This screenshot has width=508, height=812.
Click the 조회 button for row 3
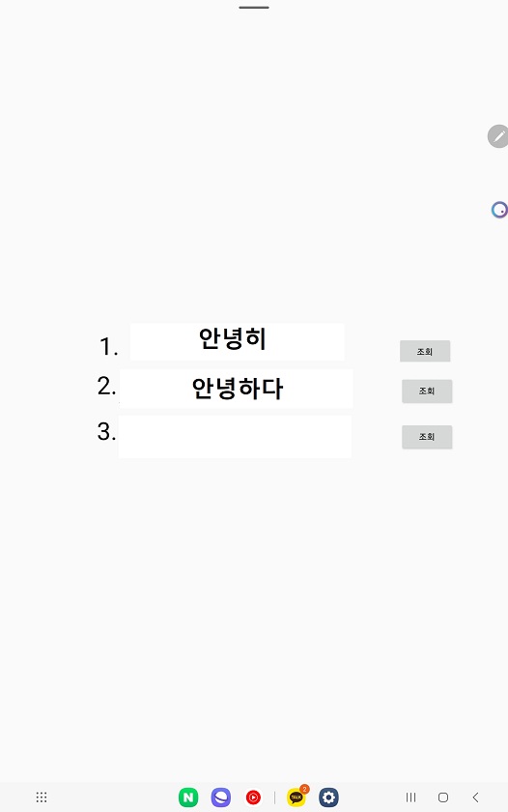pos(427,437)
